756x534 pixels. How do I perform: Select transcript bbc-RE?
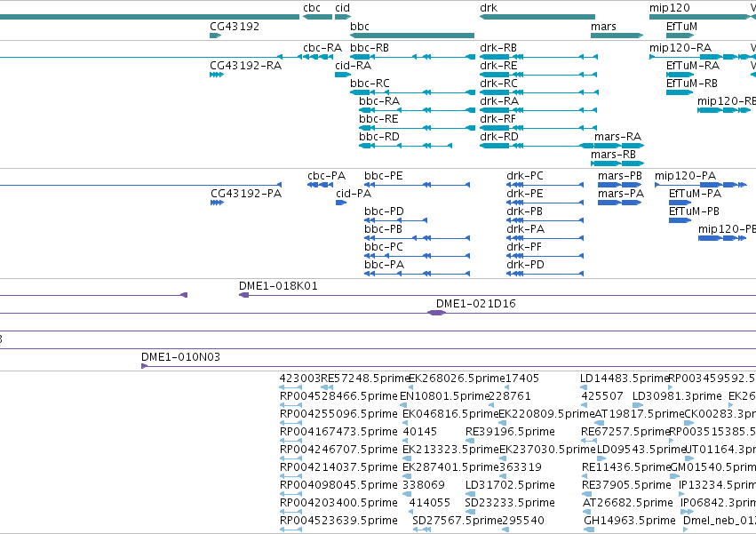(378, 119)
